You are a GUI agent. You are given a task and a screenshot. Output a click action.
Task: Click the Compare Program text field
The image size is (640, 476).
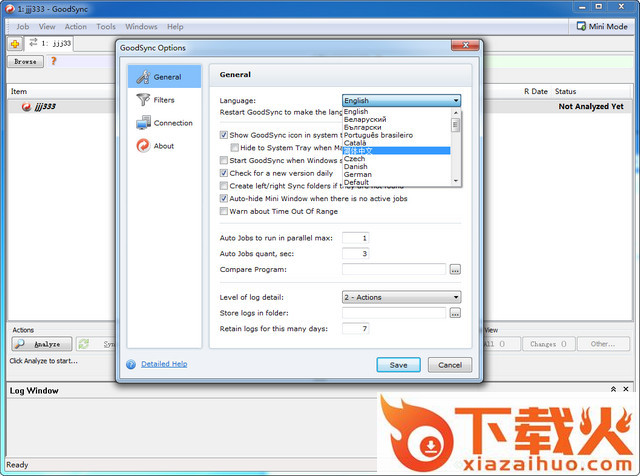pos(394,269)
